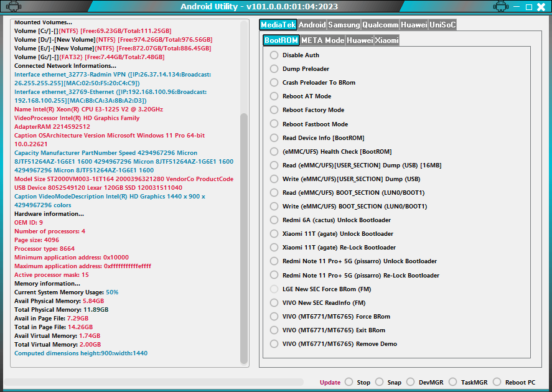
Task: Select the Disable Auth option
Action: click(274, 55)
